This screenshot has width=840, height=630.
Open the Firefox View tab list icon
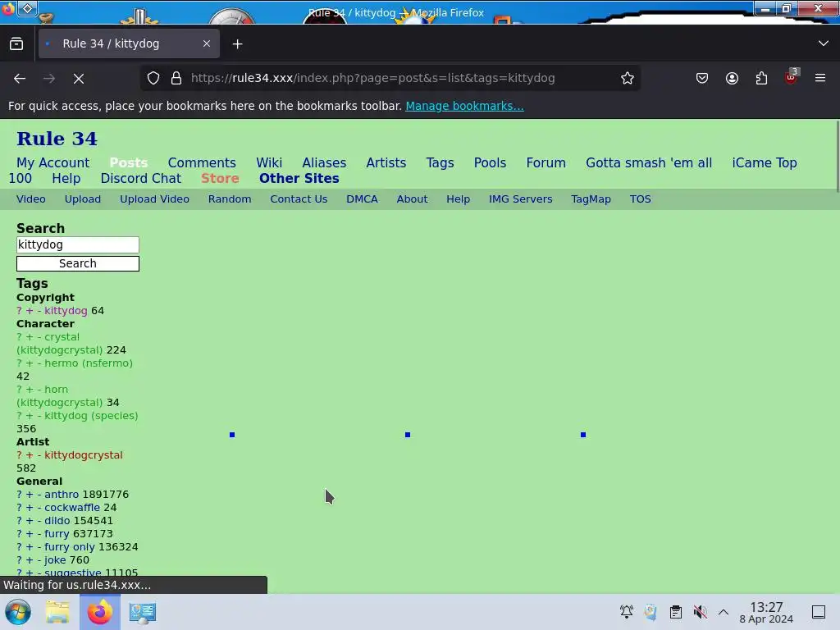coord(16,44)
